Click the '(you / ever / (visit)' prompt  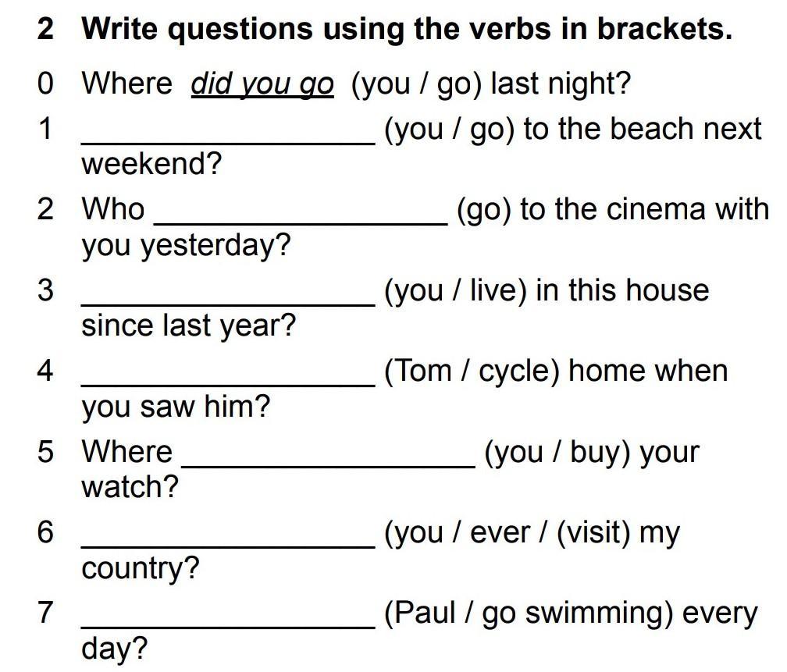(x=507, y=533)
